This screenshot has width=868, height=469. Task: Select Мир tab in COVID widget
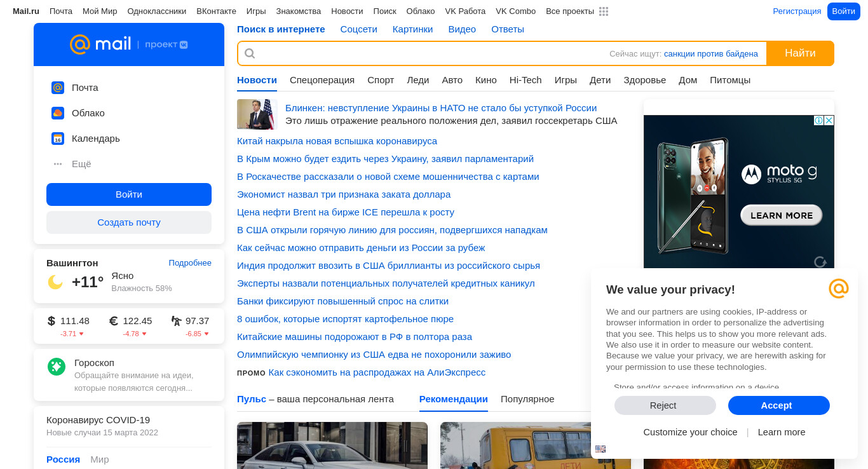(100, 459)
